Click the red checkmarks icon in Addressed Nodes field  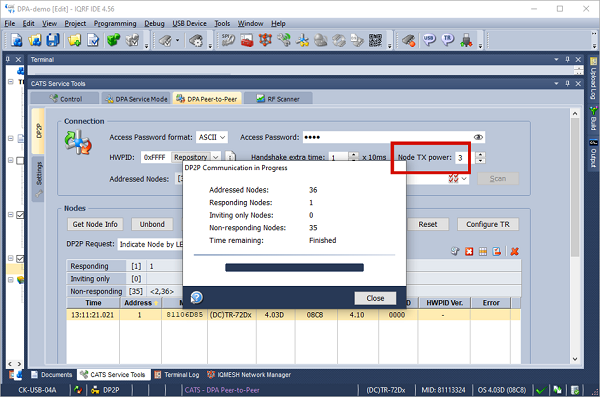tap(453, 178)
